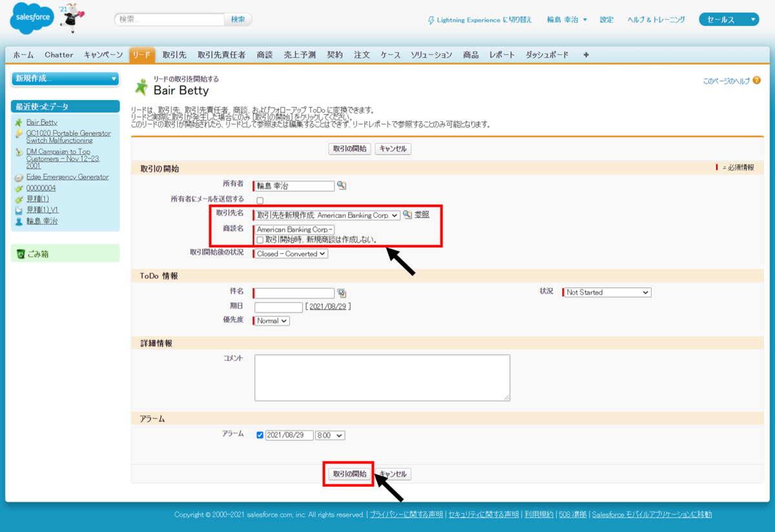Click the due date input field
The image size is (775, 532).
[x=278, y=307]
